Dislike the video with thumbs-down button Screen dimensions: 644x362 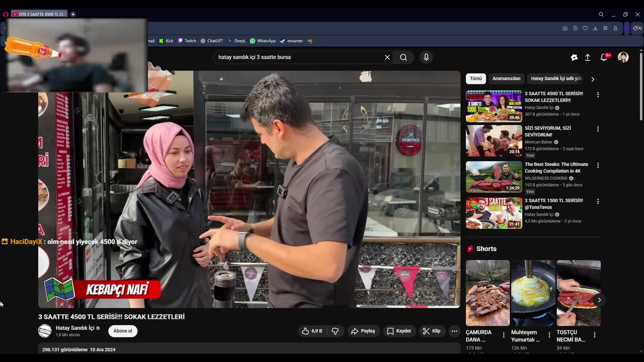(x=335, y=331)
